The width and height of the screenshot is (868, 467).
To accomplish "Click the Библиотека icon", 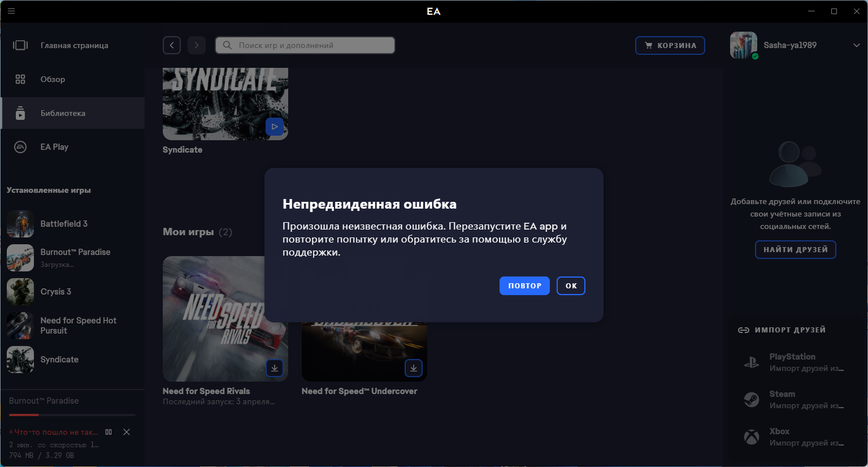I will pyautogui.click(x=20, y=113).
